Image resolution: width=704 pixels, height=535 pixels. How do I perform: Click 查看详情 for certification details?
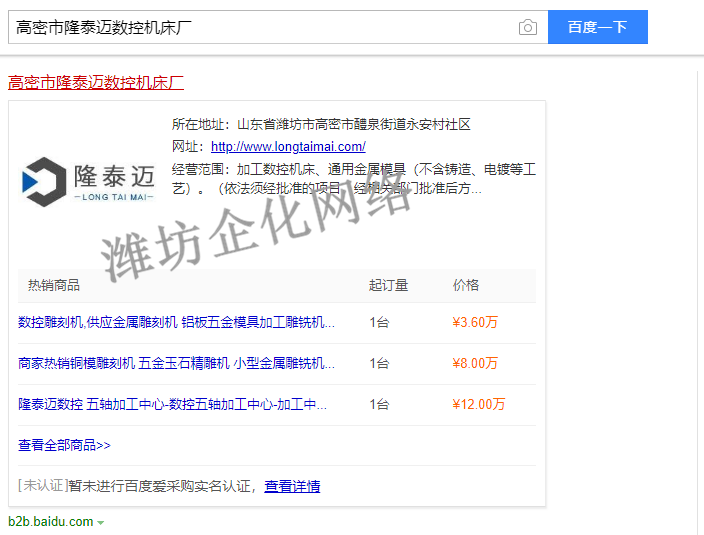[292, 486]
